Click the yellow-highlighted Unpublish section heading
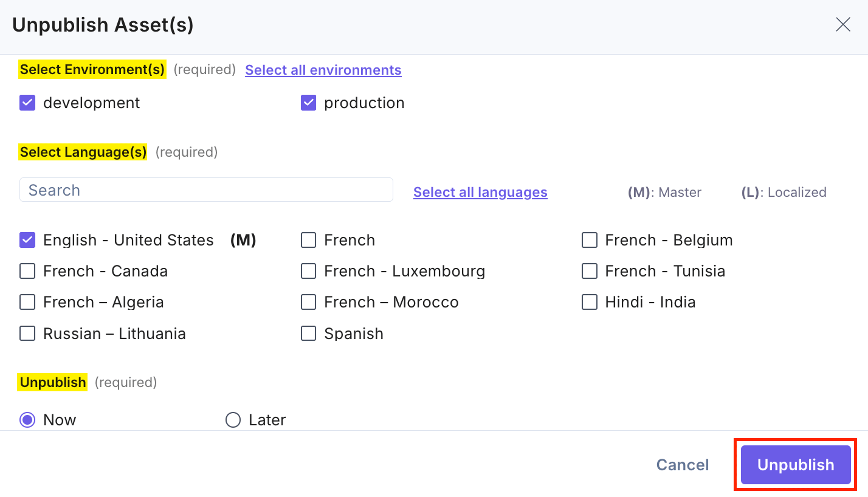The height and width of the screenshot is (497, 868). pyautogui.click(x=53, y=382)
